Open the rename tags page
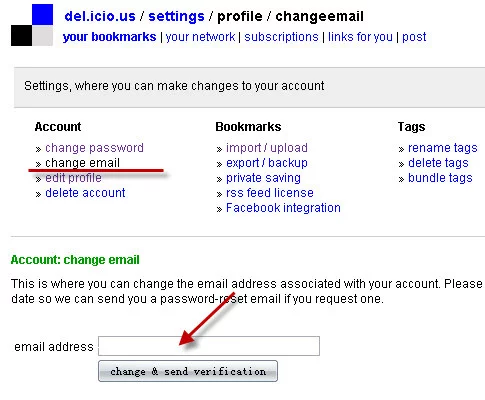Image resolution: width=485 pixels, height=400 pixels. pyautogui.click(x=443, y=148)
